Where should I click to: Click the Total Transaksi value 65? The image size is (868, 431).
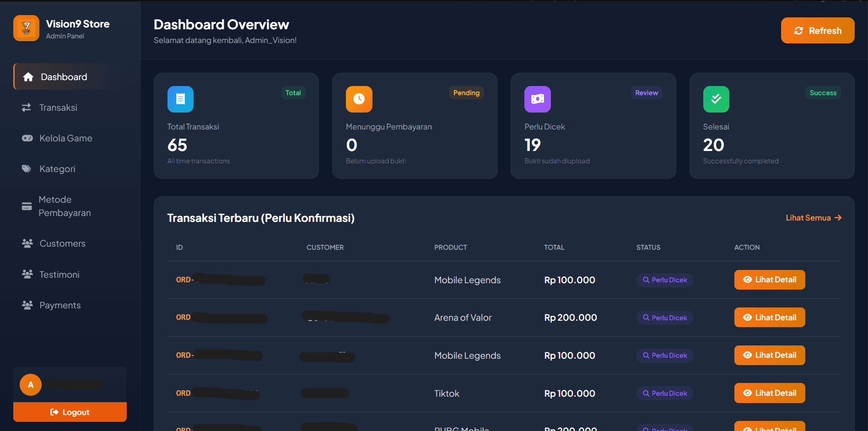pos(178,145)
